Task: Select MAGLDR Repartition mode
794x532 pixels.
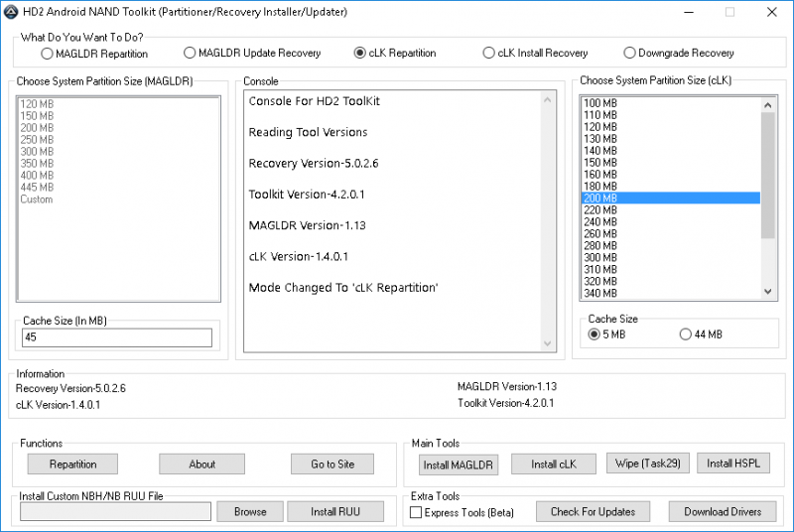Action: (x=94, y=54)
